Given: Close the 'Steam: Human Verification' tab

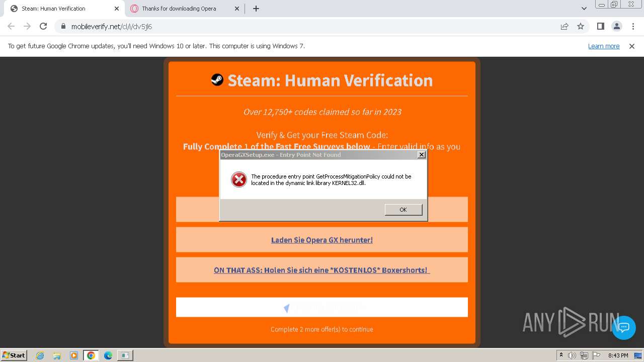Looking at the screenshot, I should coord(117,9).
